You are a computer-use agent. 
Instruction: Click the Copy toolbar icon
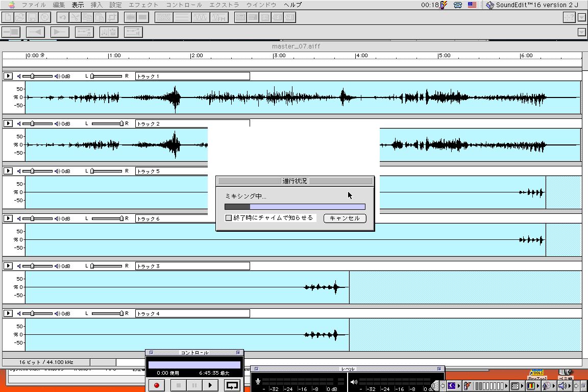87,17
